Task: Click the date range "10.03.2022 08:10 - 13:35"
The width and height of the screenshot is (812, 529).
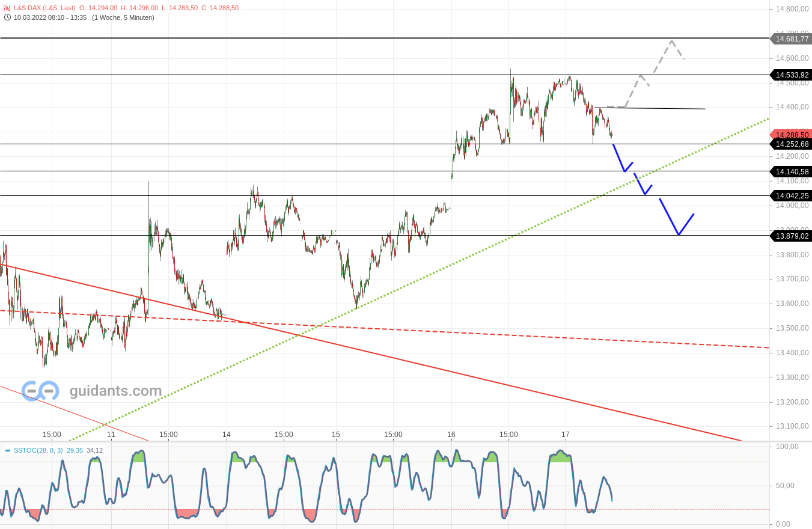Action: (50, 17)
